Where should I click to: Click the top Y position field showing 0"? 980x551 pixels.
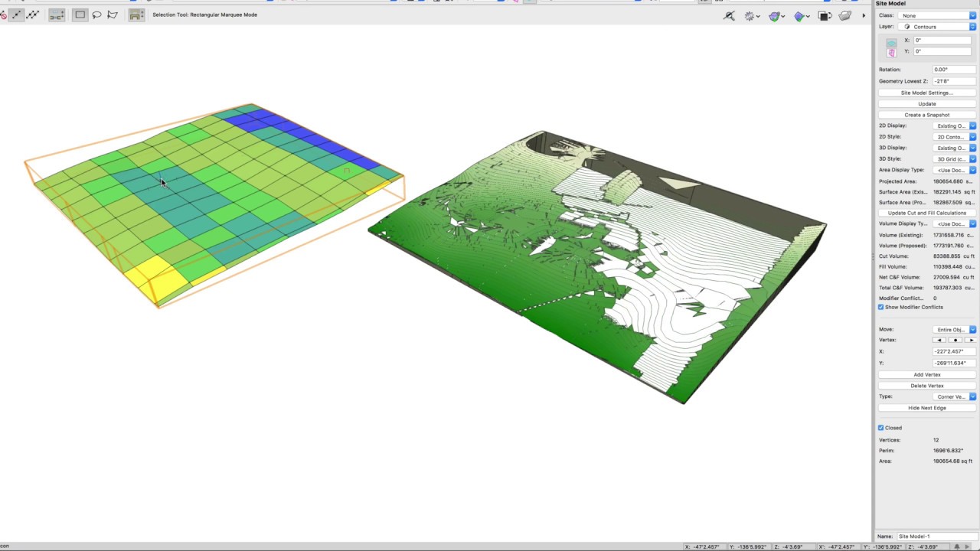pyautogui.click(x=944, y=51)
